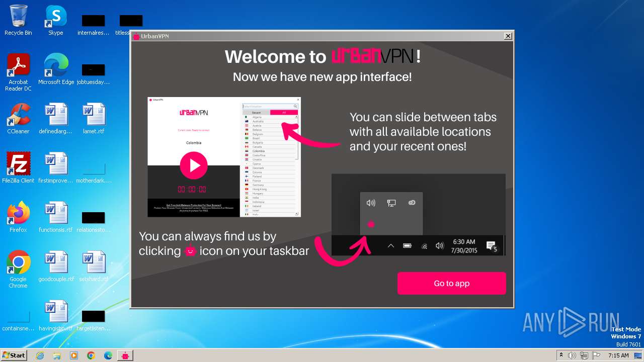
Task: Open Windows Media Player taskbar icon
Action: coord(74,355)
